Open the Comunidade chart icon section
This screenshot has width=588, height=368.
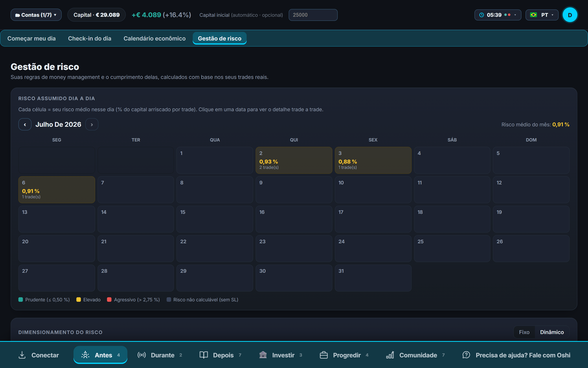coord(390,355)
